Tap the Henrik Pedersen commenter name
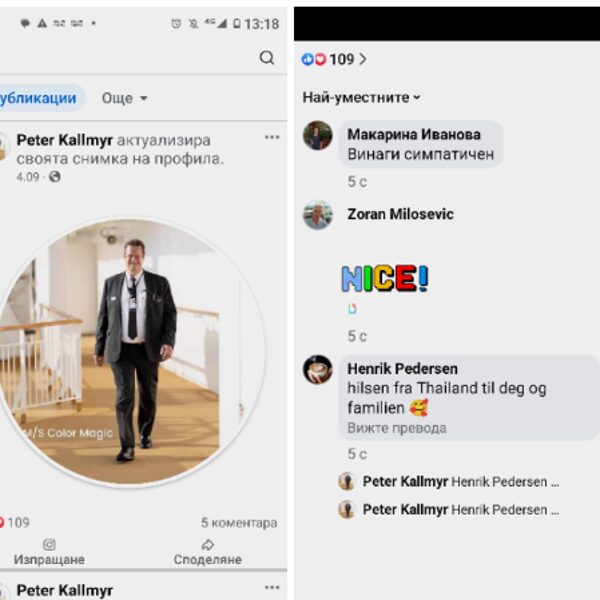Image resolution: width=600 pixels, height=600 pixels. click(x=402, y=369)
